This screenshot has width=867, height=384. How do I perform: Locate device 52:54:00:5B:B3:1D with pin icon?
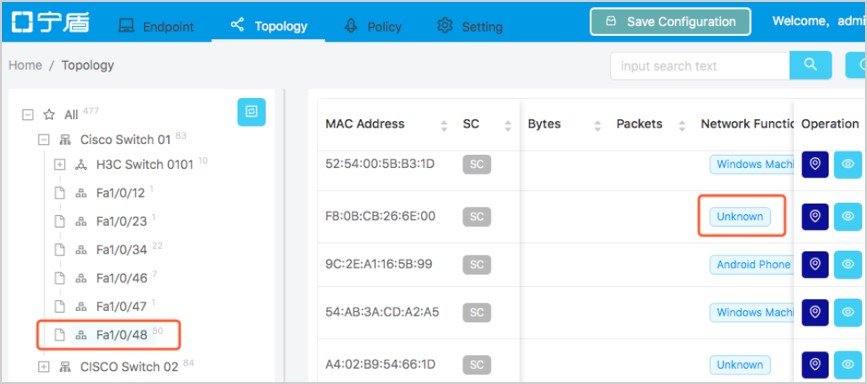815,165
